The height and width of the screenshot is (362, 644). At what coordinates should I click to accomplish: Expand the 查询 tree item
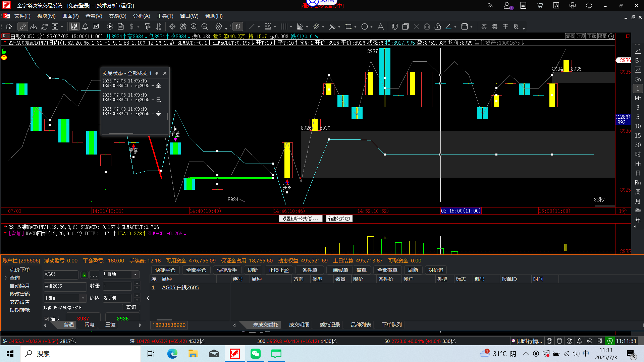click(x=6, y=278)
